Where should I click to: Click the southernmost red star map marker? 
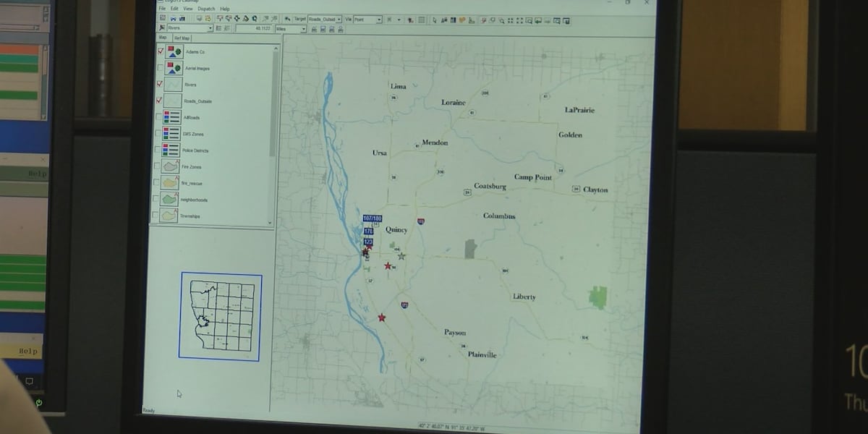382,318
